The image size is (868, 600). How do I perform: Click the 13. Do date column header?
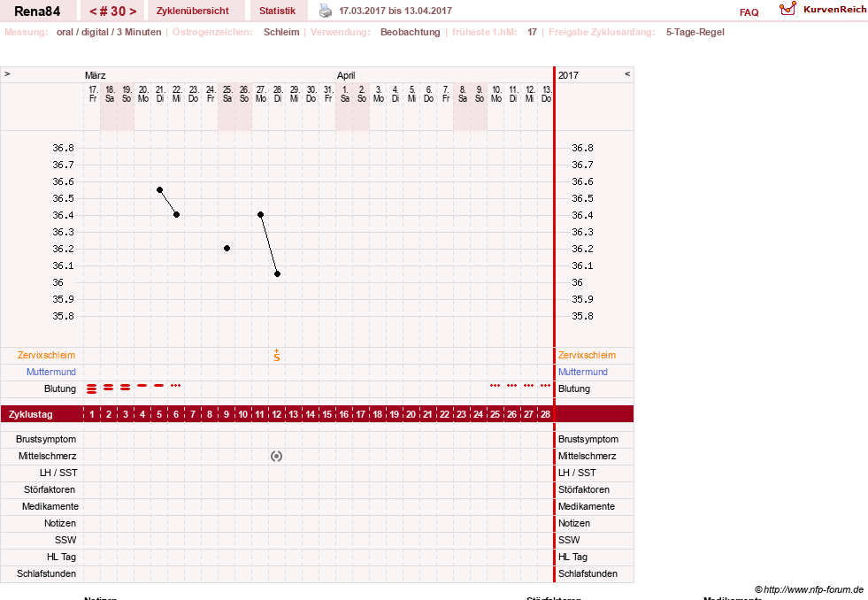click(x=546, y=94)
